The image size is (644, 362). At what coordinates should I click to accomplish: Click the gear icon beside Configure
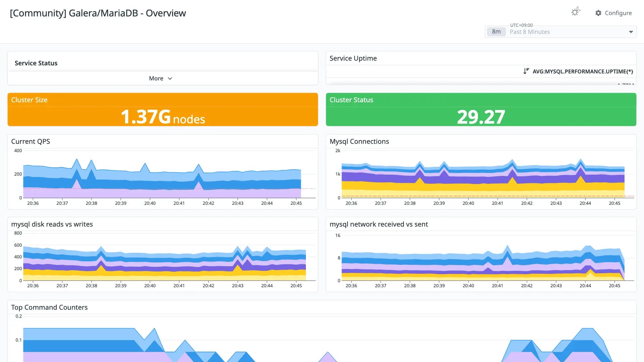(598, 13)
